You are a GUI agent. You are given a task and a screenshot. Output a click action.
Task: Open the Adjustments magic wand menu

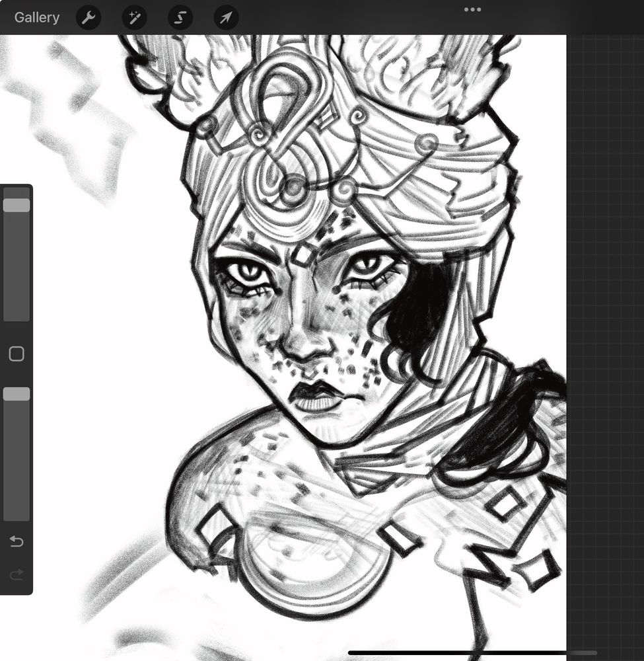click(134, 18)
